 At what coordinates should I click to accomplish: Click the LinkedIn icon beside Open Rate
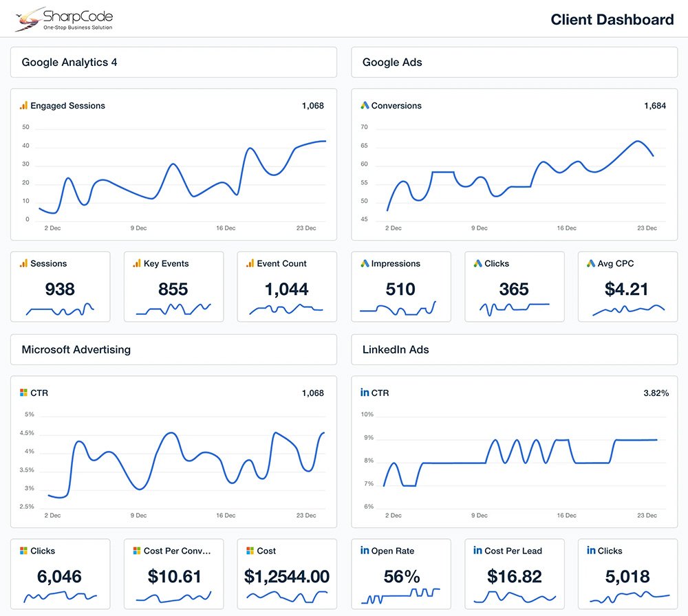tap(364, 551)
